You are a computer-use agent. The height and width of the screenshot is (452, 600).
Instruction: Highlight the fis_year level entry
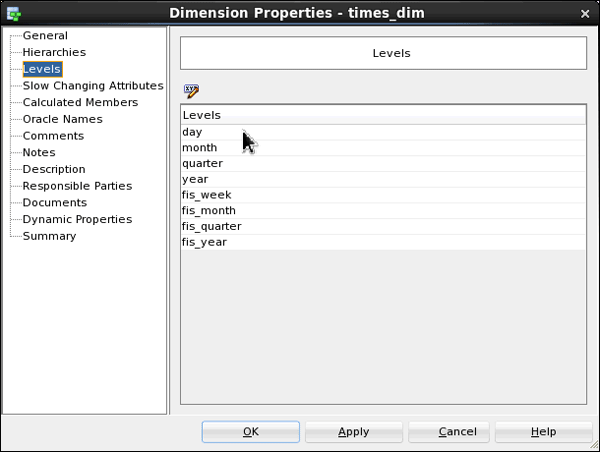click(x=204, y=242)
